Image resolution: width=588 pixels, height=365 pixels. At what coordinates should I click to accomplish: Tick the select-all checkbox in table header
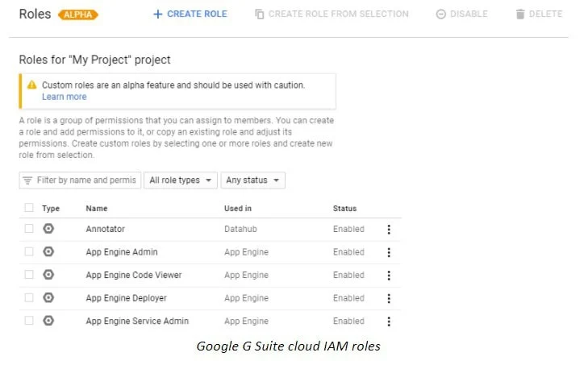tap(29, 208)
